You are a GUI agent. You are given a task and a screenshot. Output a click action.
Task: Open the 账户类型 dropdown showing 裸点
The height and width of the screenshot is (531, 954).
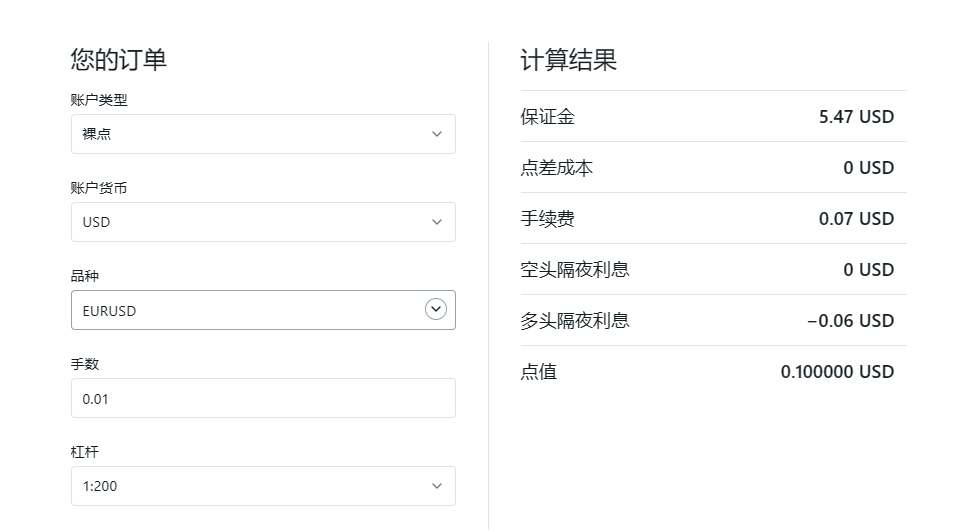click(263, 134)
